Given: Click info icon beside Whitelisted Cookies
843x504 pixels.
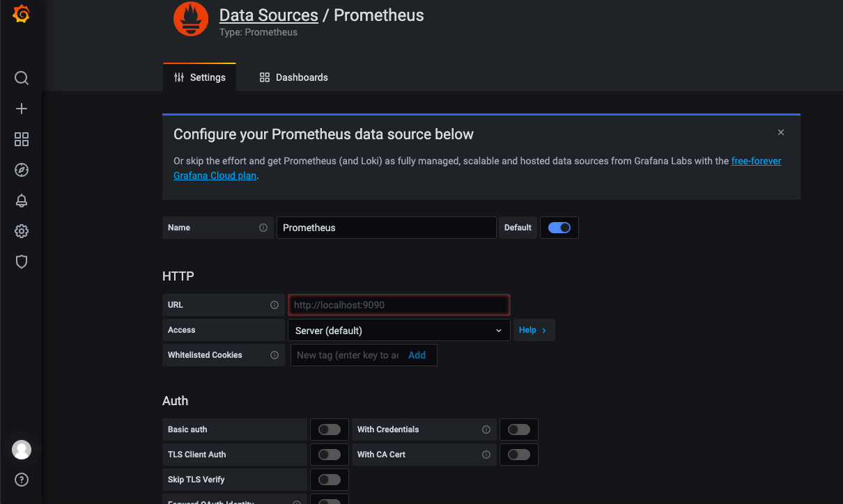Looking at the screenshot, I should tap(274, 355).
